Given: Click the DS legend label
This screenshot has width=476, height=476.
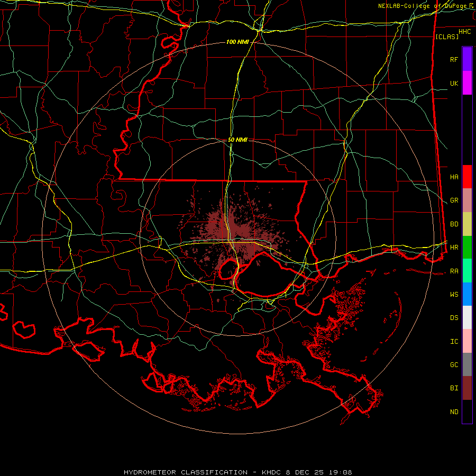Looking at the screenshot, I should pos(454,318).
